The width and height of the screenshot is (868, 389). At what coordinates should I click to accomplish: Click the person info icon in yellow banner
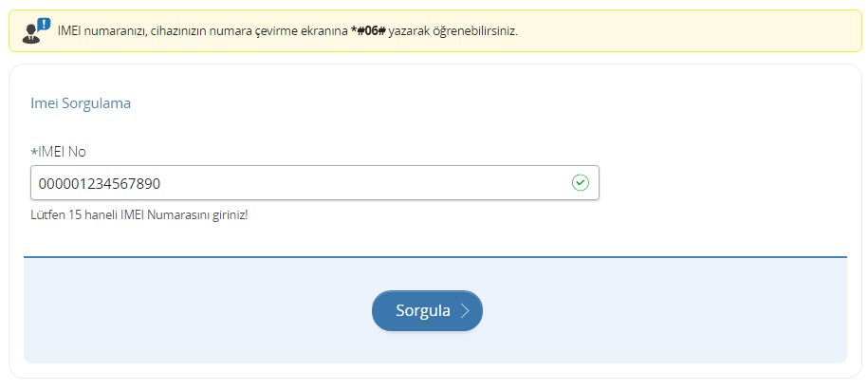pyautogui.click(x=34, y=33)
